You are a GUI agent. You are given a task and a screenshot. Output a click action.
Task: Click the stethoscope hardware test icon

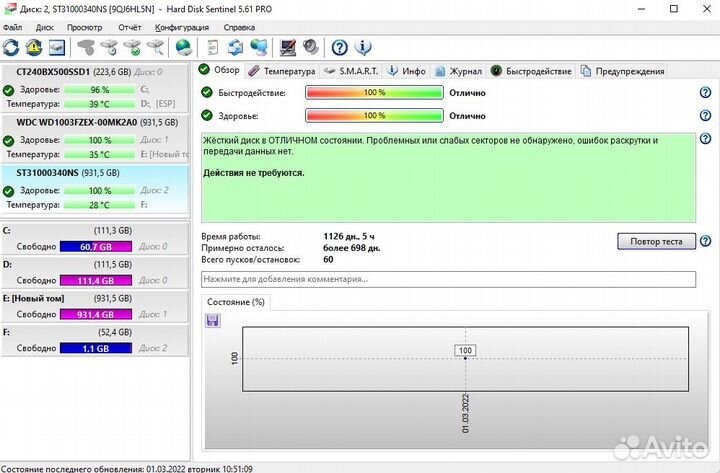86,47
